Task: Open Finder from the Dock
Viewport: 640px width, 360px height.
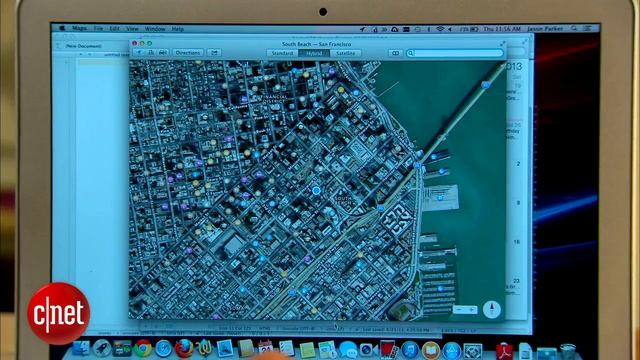Action: [81, 349]
